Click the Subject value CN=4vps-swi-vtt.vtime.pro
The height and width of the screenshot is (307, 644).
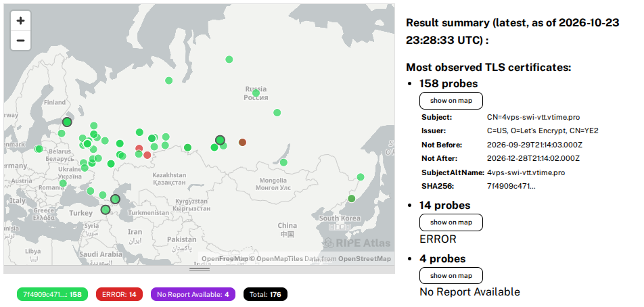(534, 118)
